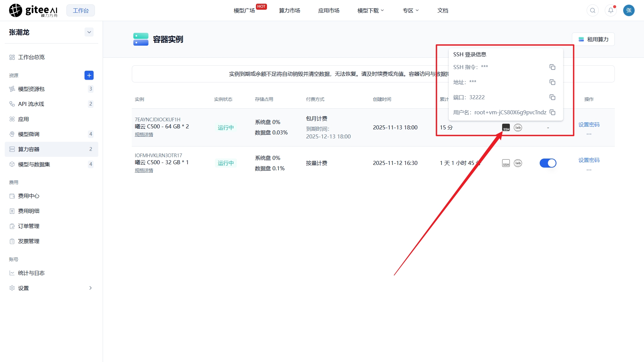Click the SSH icon of first instance
The width and height of the screenshot is (644, 362).
tap(506, 128)
